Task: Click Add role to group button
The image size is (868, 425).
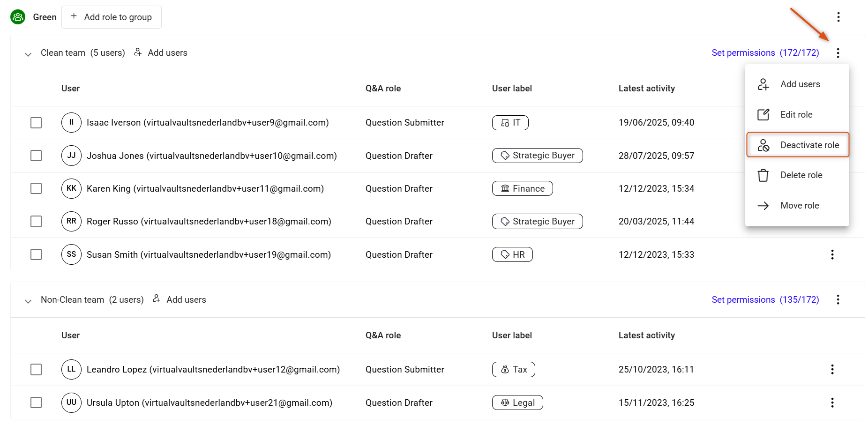Action: click(112, 17)
